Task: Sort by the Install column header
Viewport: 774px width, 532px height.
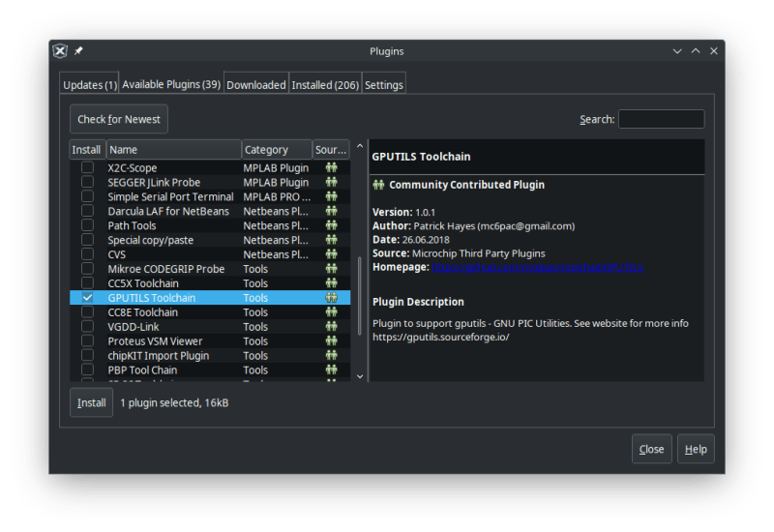Action: click(x=87, y=150)
